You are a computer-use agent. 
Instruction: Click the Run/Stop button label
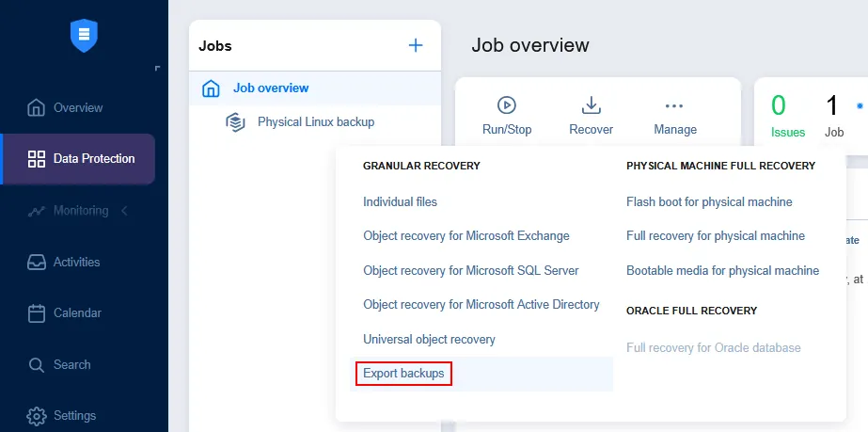pos(507,130)
